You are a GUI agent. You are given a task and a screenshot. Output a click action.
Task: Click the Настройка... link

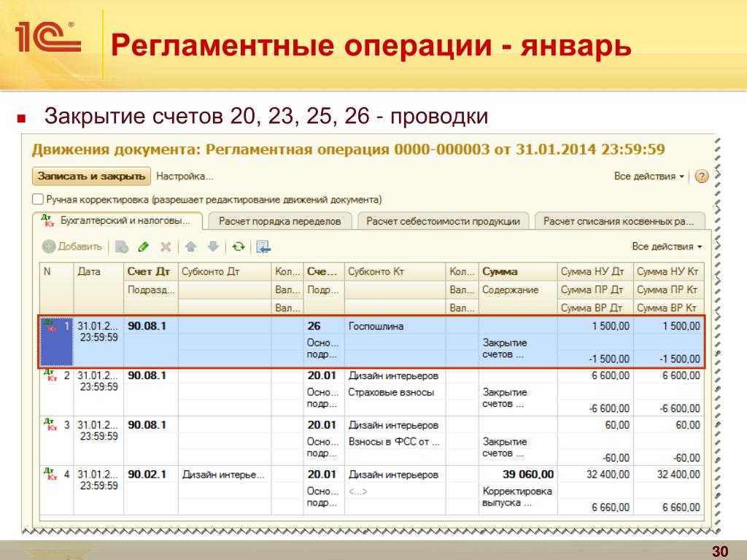(x=185, y=176)
